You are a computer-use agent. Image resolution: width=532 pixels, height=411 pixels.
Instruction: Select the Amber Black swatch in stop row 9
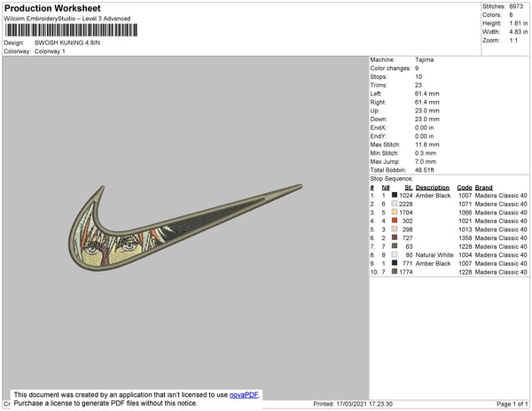click(395, 263)
